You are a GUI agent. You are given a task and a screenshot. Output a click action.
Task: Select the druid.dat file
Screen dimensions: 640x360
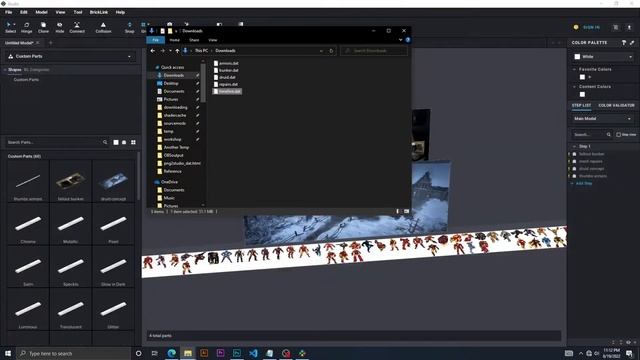[x=224, y=77]
